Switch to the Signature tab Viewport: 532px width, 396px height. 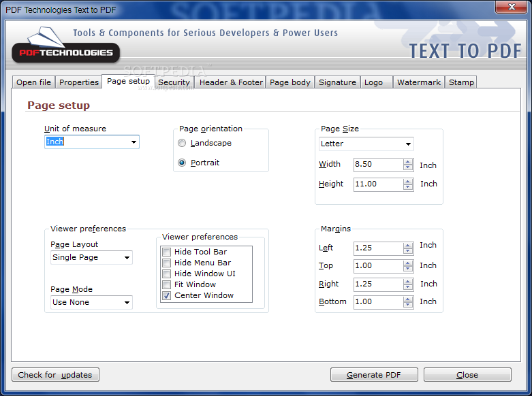pos(337,82)
